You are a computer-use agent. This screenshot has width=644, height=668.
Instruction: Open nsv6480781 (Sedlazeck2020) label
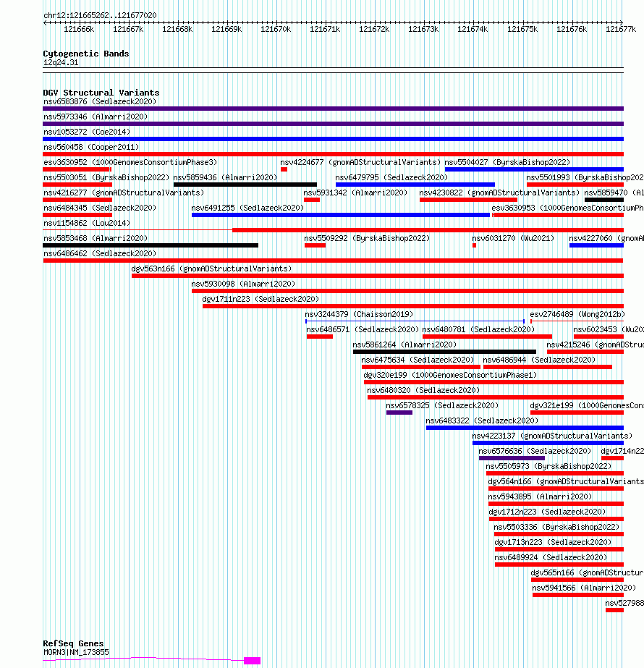click(478, 330)
